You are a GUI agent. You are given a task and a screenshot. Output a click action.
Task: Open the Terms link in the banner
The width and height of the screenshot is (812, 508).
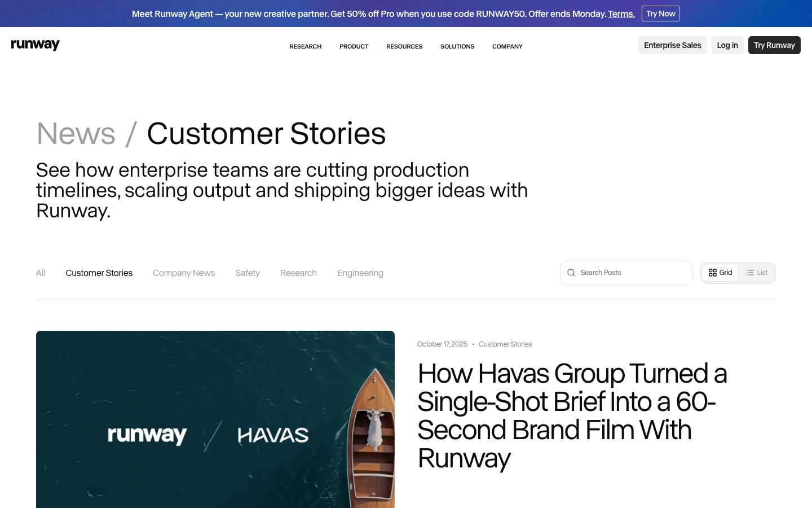tap(621, 14)
